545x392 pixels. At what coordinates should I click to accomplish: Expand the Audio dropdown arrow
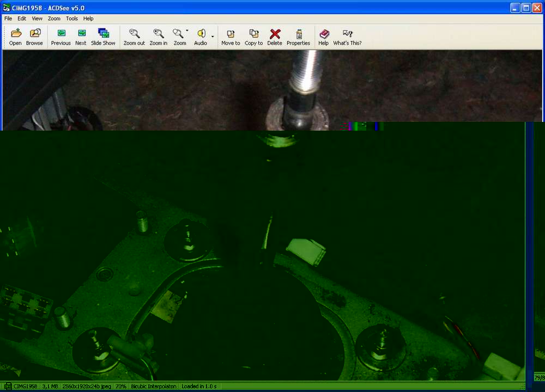pyautogui.click(x=213, y=36)
